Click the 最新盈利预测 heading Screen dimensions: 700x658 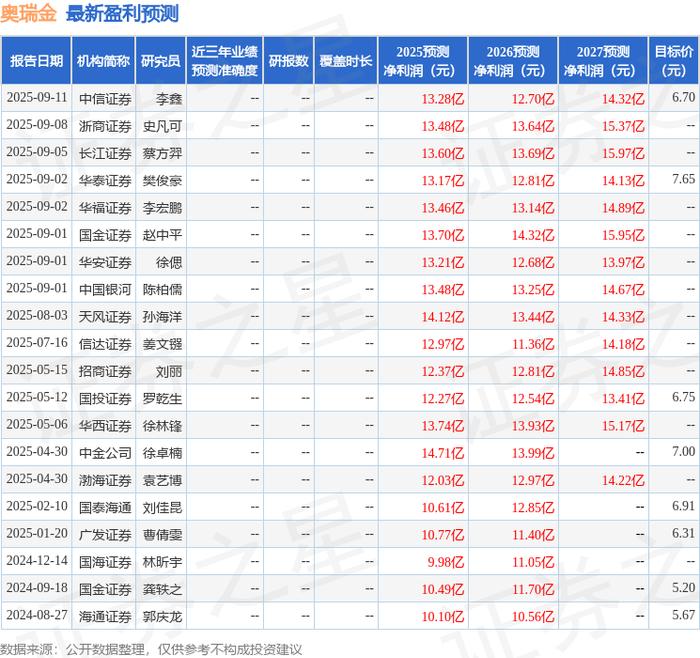click(122, 14)
